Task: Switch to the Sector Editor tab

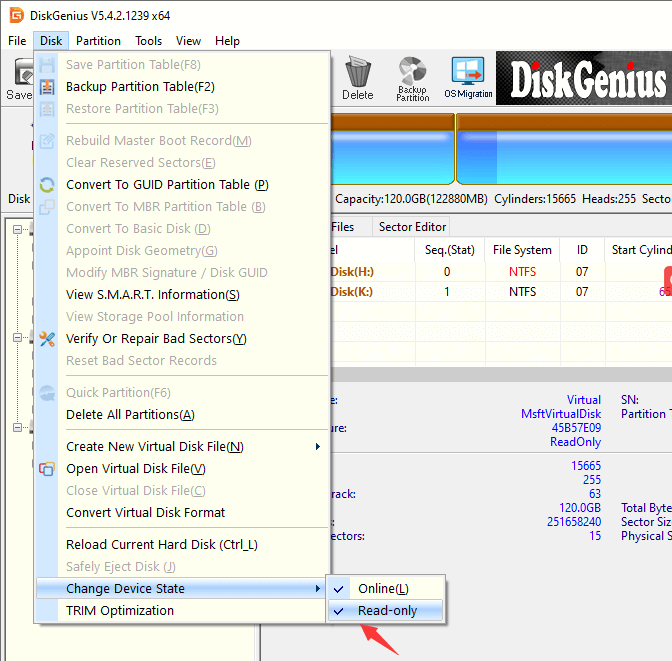Action: click(x=412, y=227)
